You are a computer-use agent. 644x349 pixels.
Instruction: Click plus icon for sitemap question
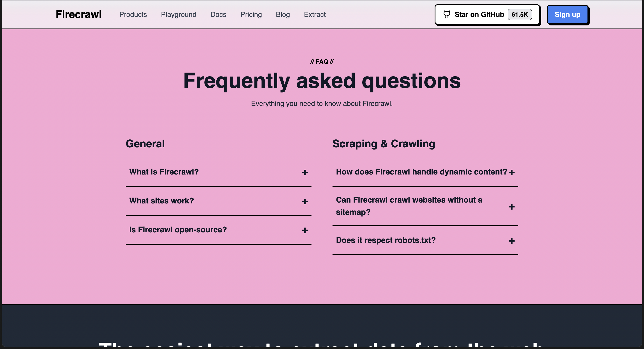pos(511,207)
